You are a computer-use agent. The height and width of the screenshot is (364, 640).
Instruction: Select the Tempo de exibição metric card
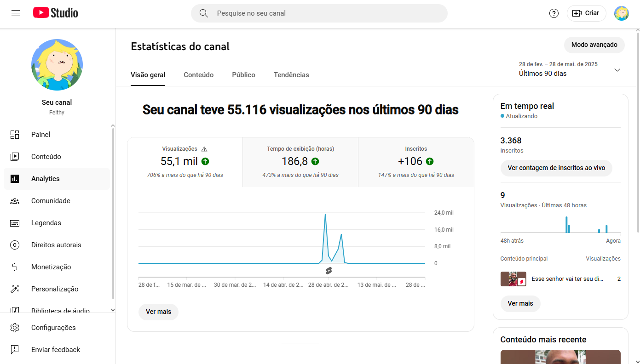(x=300, y=162)
